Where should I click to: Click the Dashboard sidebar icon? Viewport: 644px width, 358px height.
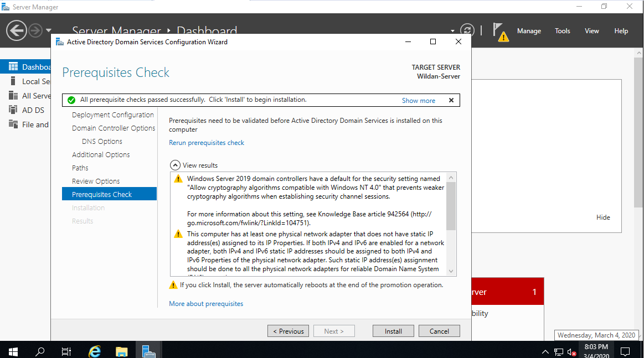(x=13, y=66)
